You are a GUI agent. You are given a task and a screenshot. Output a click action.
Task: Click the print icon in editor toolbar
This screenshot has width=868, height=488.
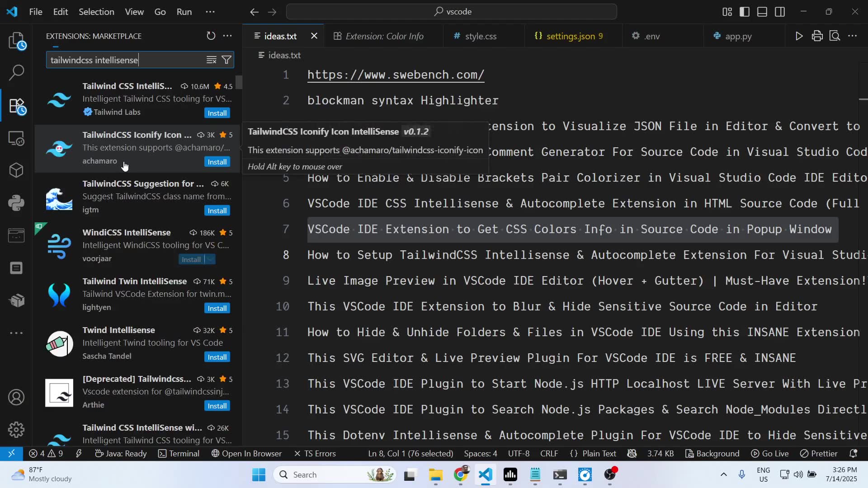(817, 36)
